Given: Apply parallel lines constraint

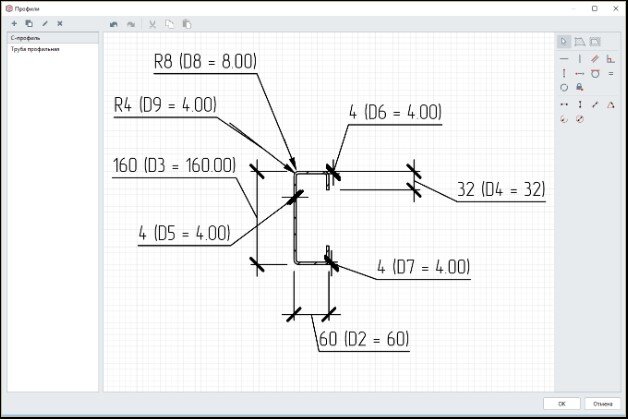Looking at the screenshot, I should tap(595, 59).
